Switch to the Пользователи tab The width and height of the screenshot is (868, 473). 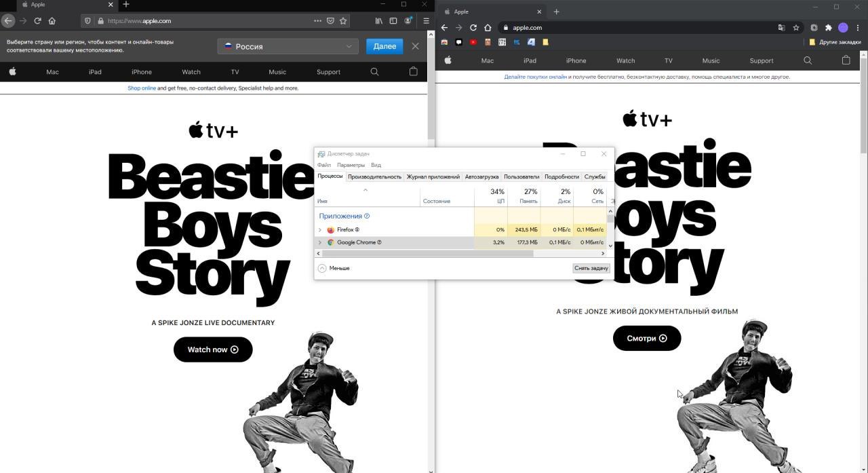(x=521, y=176)
